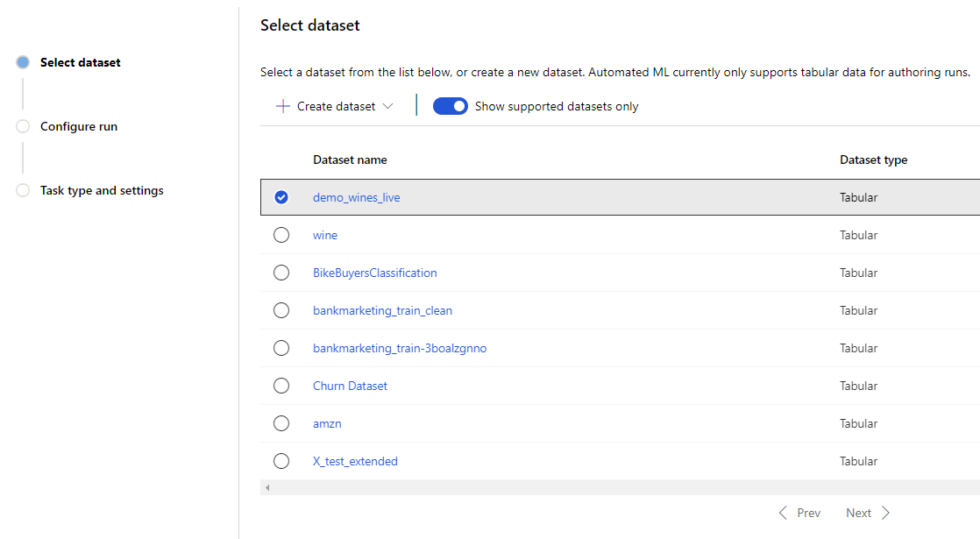This screenshot has width=980, height=539.
Task: Click the Prev arrow chevron icon
Action: pyautogui.click(x=784, y=512)
